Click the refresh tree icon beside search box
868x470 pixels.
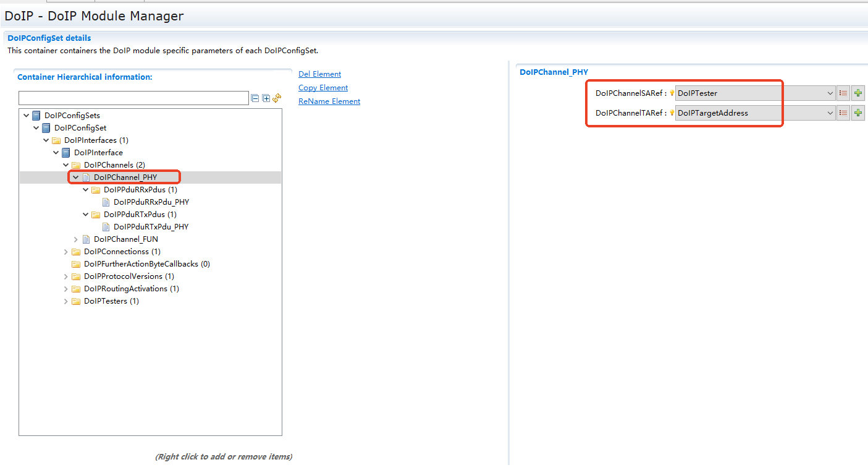pos(277,98)
